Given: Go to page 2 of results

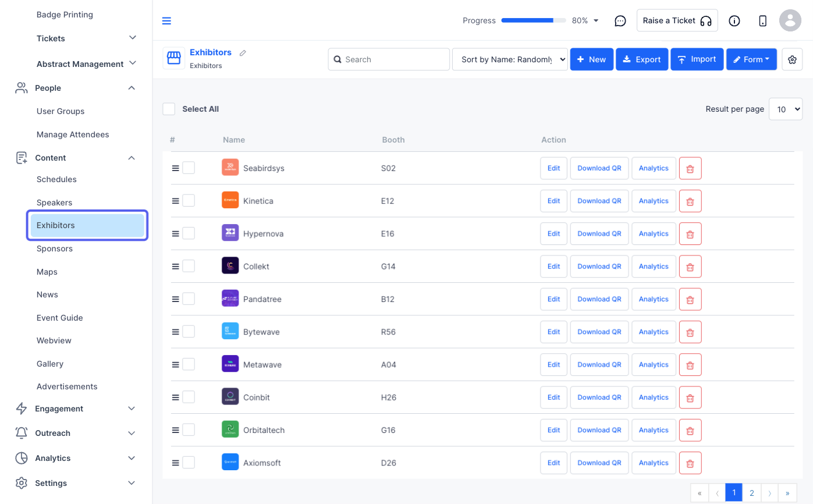Looking at the screenshot, I should (x=752, y=493).
